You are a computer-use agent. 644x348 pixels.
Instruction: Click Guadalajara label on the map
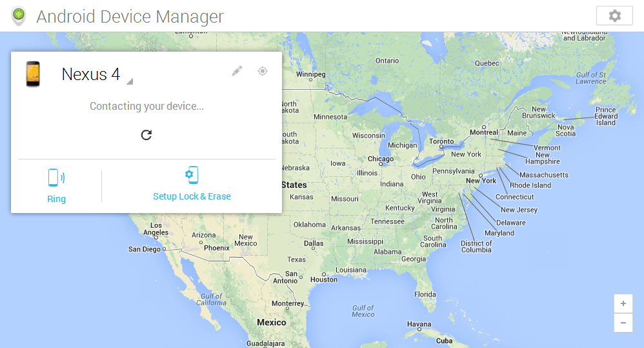pyautogui.click(x=265, y=343)
